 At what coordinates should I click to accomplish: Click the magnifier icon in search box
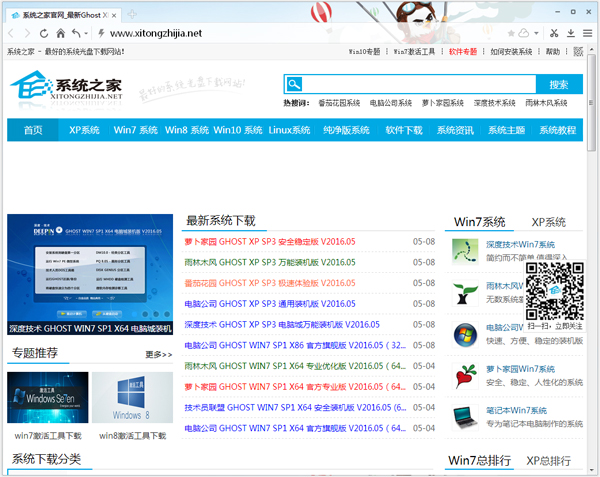tap(295, 85)
